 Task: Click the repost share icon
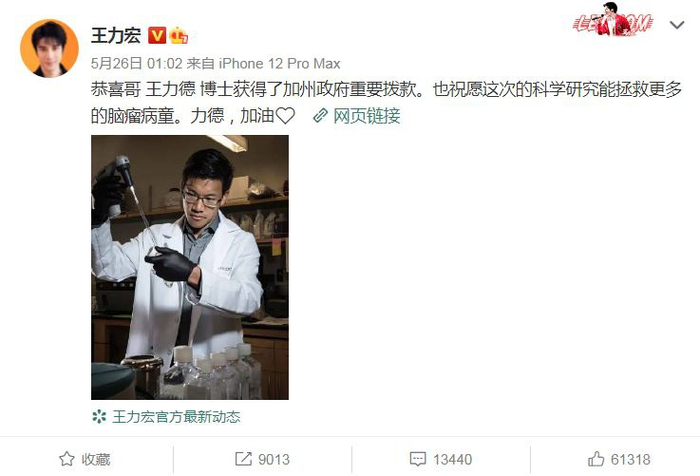coord(243,459)
